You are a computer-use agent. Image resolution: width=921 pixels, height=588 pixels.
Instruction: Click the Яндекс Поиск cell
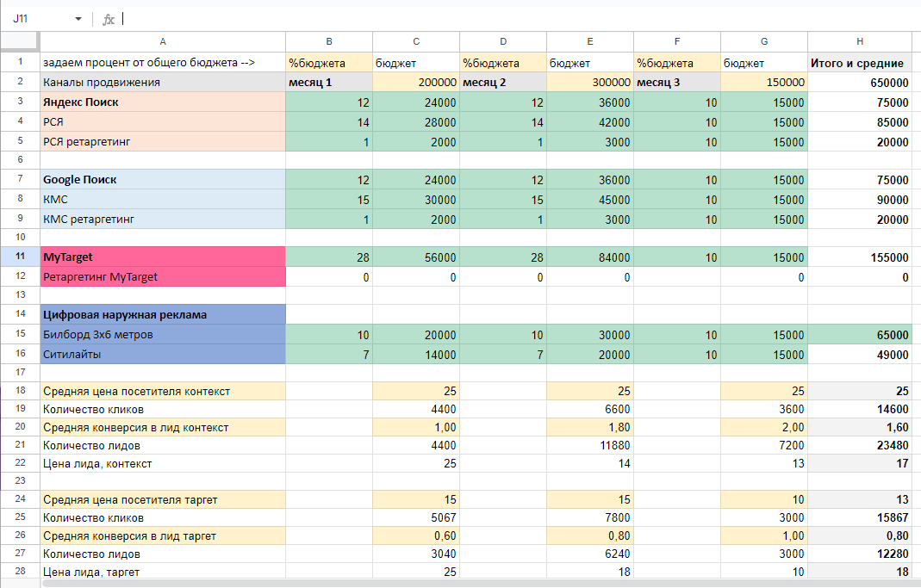click(163, 102)
